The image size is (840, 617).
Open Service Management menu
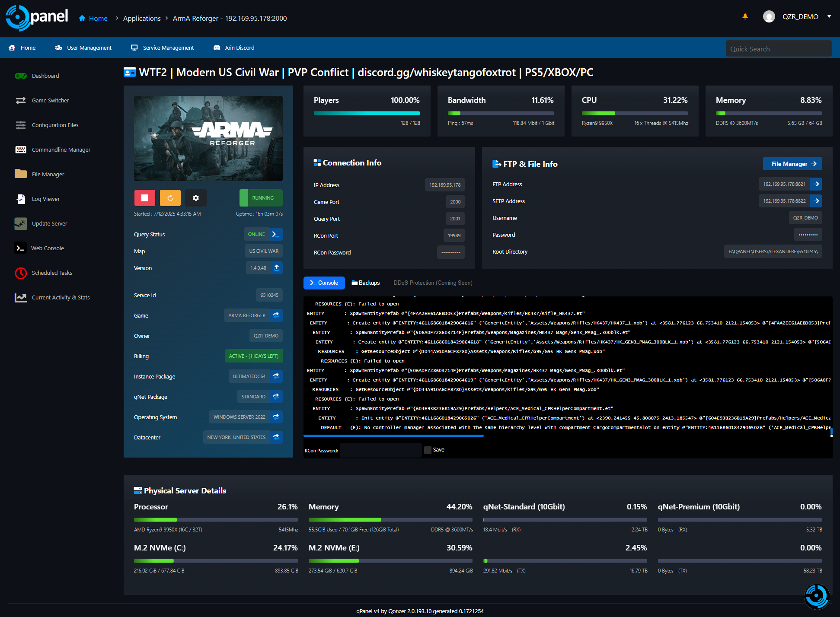click(x=162, y=48)
